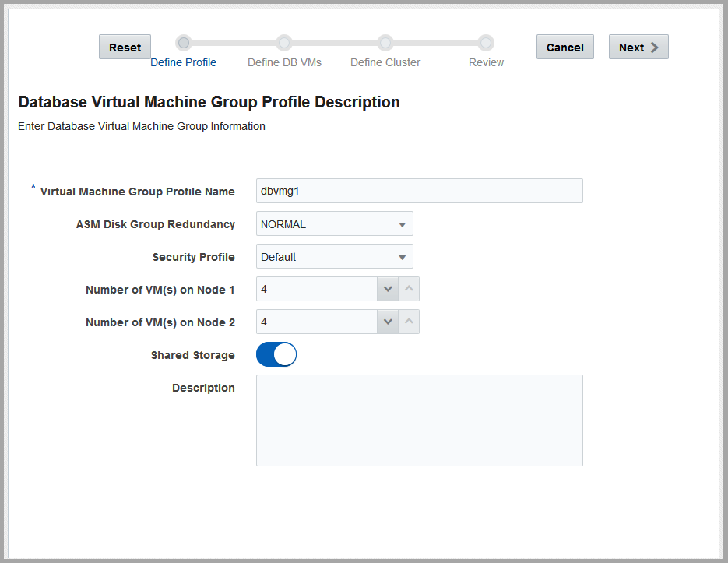The height and width of the screenshot is (563, 728).
Task: Open the Review step label
Action: 486,62
